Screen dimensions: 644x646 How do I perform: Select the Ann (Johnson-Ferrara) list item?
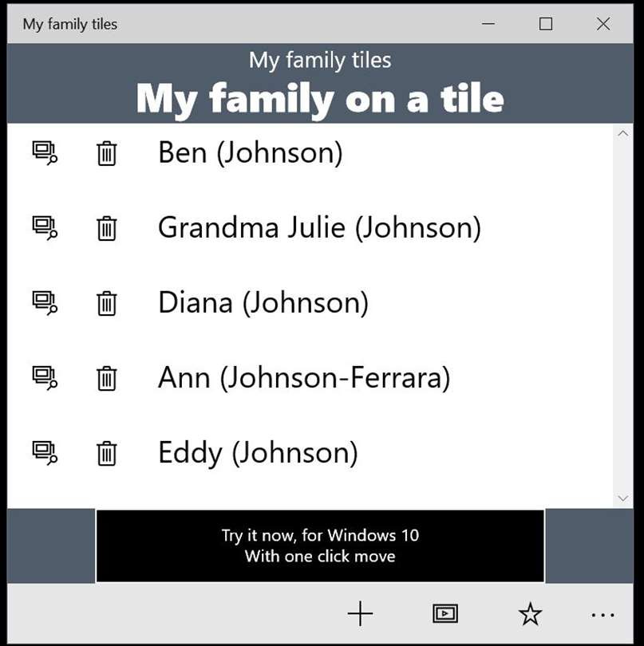click(304, 378)
